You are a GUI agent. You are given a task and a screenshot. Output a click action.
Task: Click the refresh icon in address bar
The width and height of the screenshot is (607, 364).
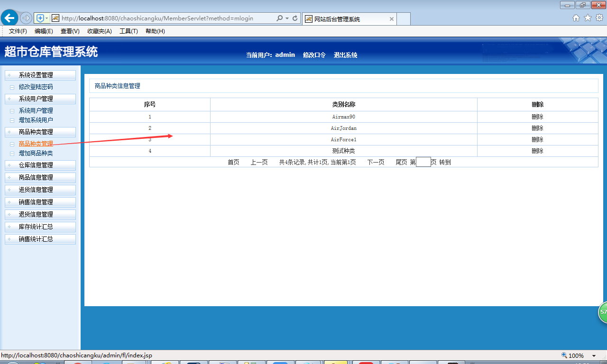[295, 18]
